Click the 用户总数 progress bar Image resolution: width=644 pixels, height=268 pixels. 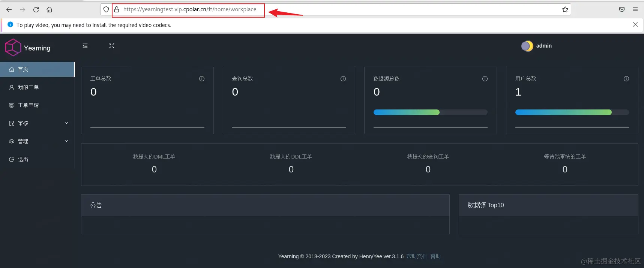click(572, 112)
